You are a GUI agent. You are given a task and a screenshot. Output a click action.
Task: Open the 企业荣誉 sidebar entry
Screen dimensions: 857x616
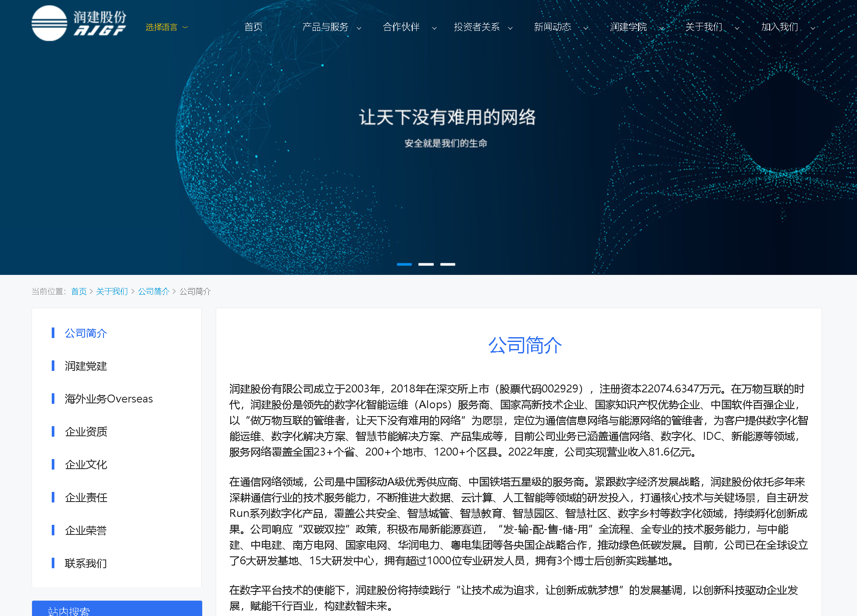[86, 531]
